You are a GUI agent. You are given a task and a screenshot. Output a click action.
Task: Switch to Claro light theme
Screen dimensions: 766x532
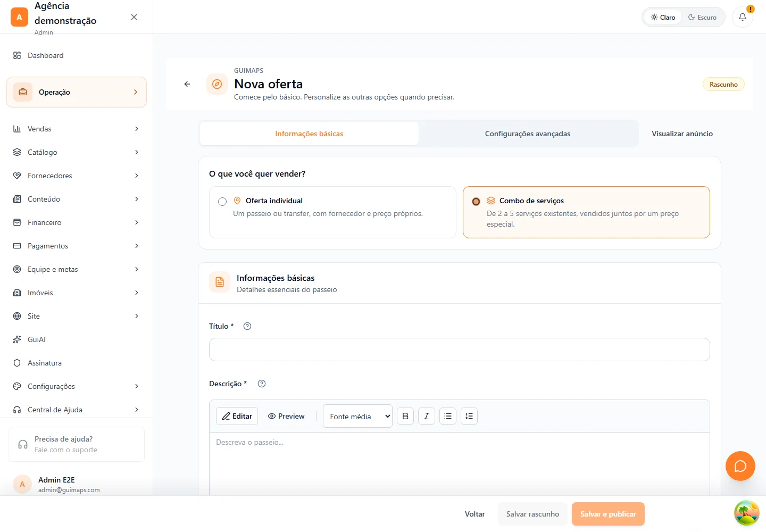click(x=663, y=17)
